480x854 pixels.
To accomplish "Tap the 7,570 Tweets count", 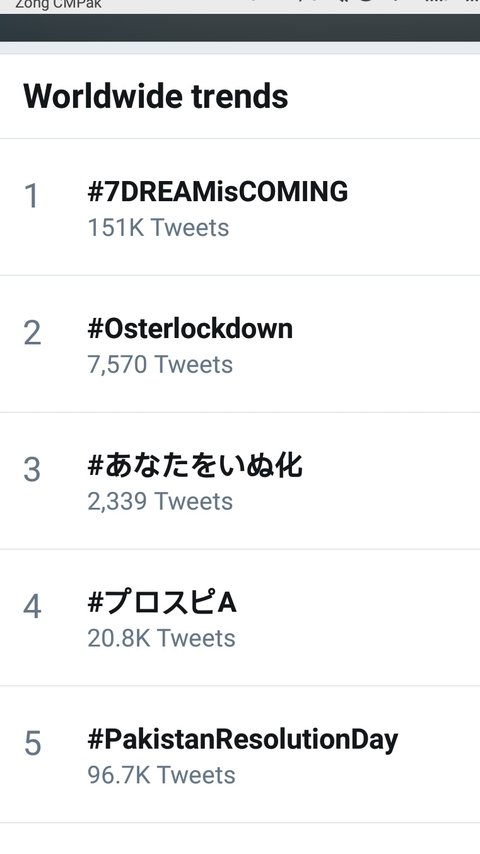I will 160,364.
